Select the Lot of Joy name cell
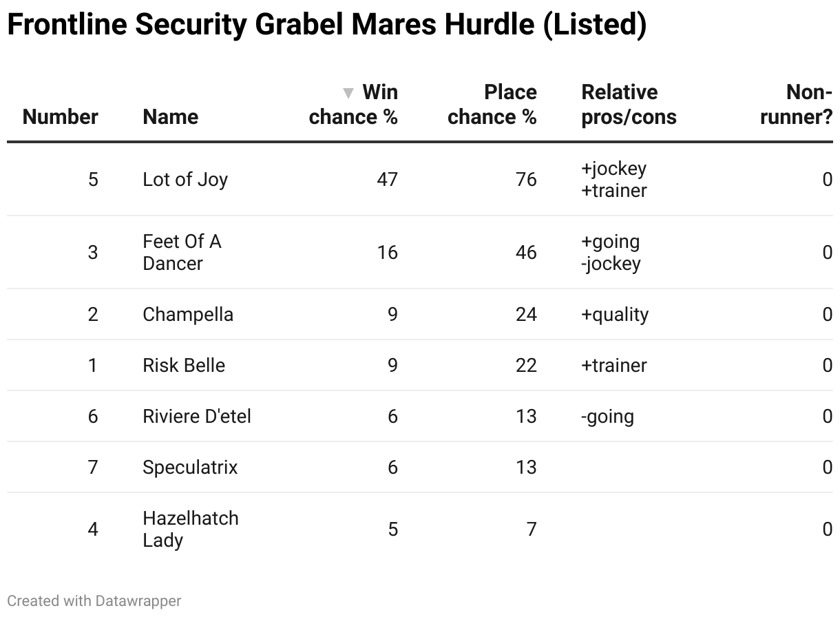The width and height of the screenshot is (840, 617). point(185,180)
